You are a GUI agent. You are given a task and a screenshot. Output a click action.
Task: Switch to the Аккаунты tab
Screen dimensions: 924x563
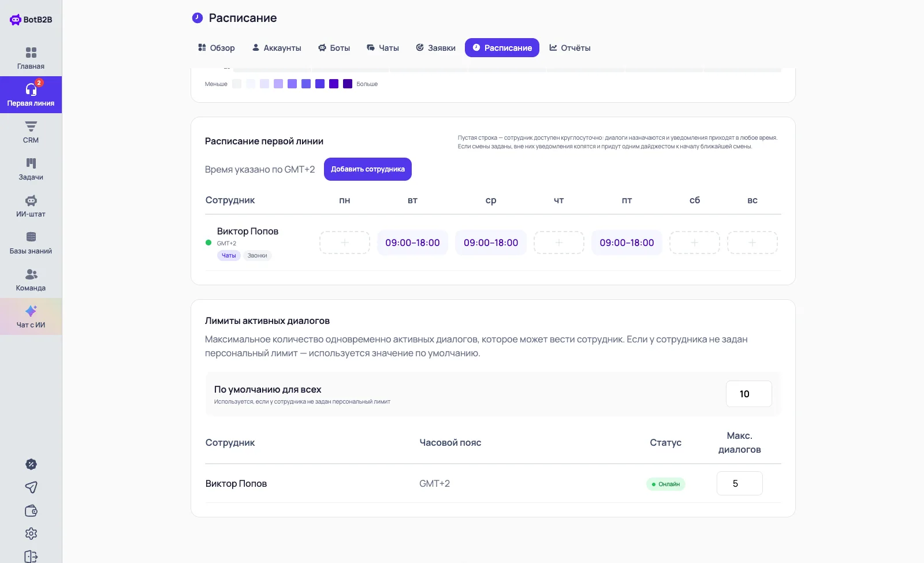(x=277, y=48)
